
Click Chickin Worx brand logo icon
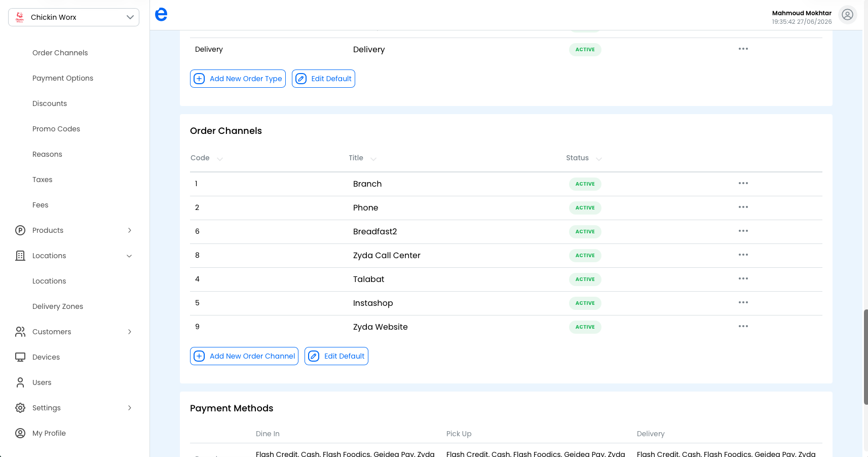pyautogui.click(x=20, y=17)
